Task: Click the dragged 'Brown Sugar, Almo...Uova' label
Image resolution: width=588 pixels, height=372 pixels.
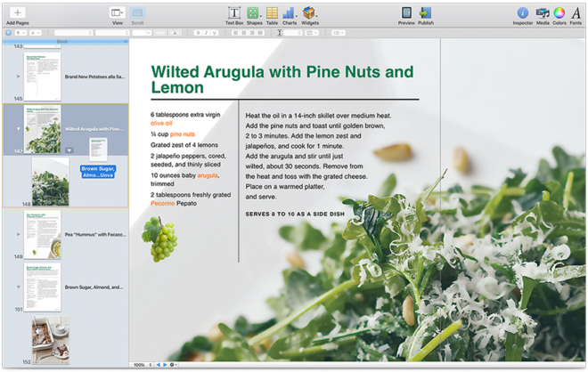Action: (97, 172)
